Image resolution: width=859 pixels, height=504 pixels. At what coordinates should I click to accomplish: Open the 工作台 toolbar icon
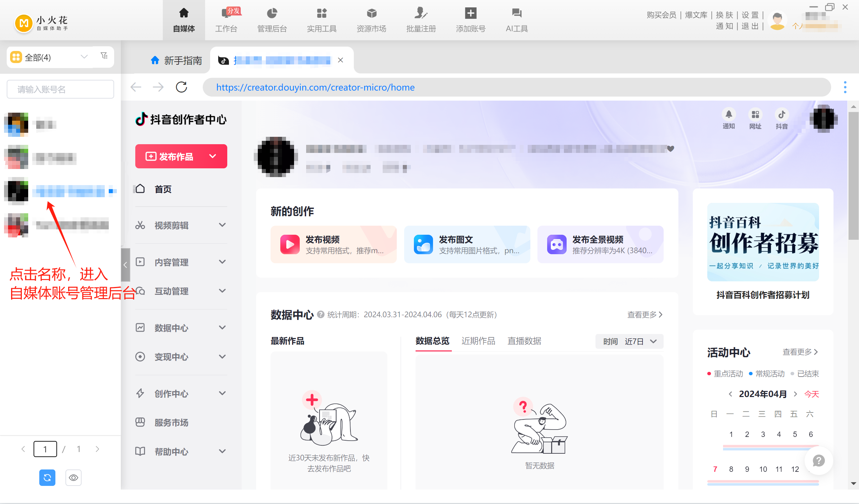click(x=226, y=19)
